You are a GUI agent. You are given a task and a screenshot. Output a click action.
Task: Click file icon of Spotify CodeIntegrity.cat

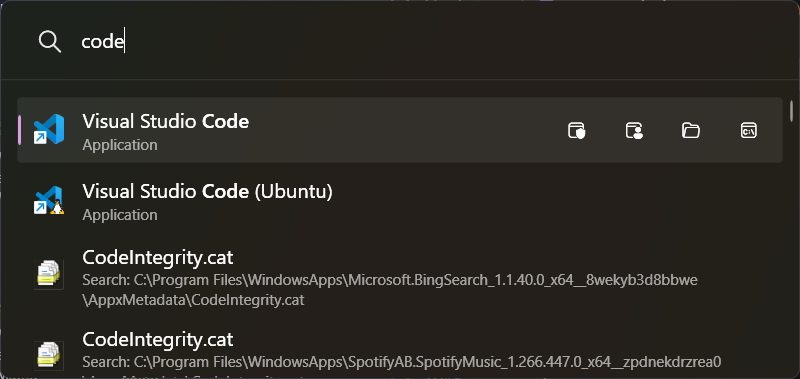(48, 356)
